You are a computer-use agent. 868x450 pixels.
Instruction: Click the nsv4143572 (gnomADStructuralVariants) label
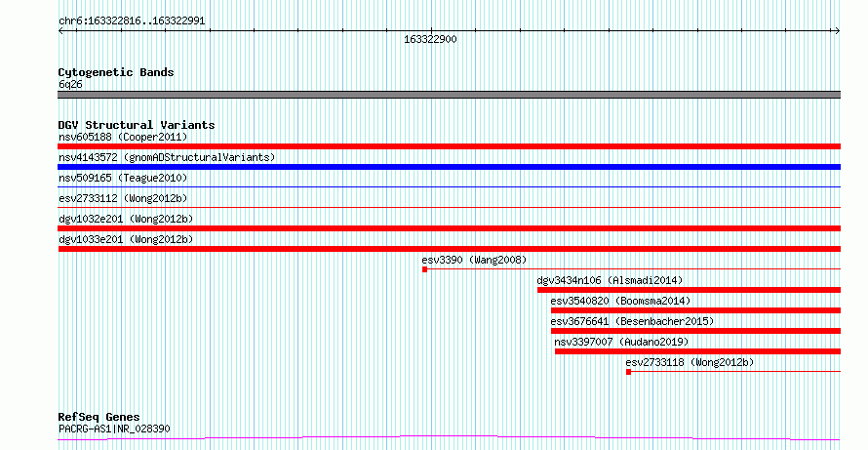coord(167,157)
